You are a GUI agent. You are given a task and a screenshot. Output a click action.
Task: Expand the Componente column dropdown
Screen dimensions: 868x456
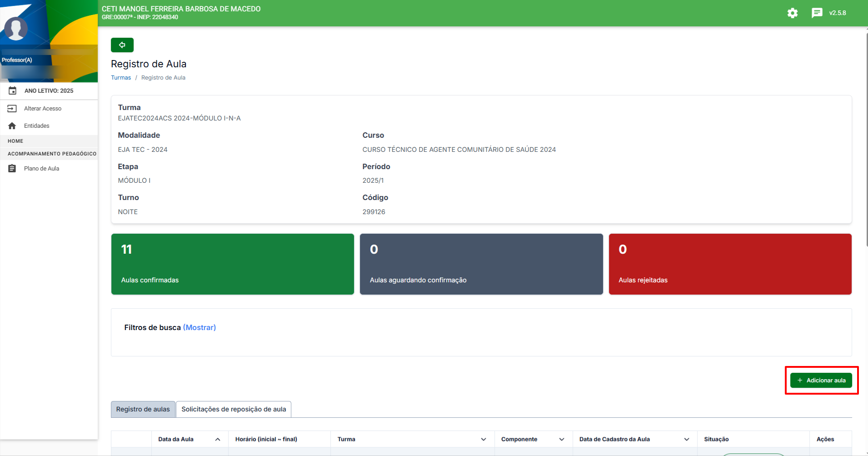tap(561, 439)
